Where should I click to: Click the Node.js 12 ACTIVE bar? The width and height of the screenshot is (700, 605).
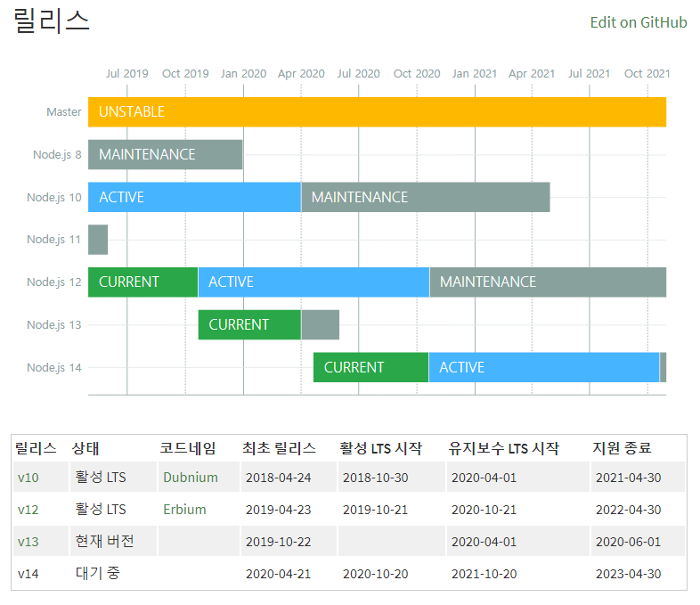coord(313,282)
